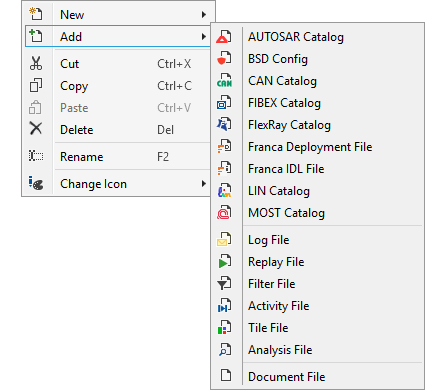Click the Analysis File magnifier icon
The height and width of the screenshot is (390, 425).
point(225,350)
